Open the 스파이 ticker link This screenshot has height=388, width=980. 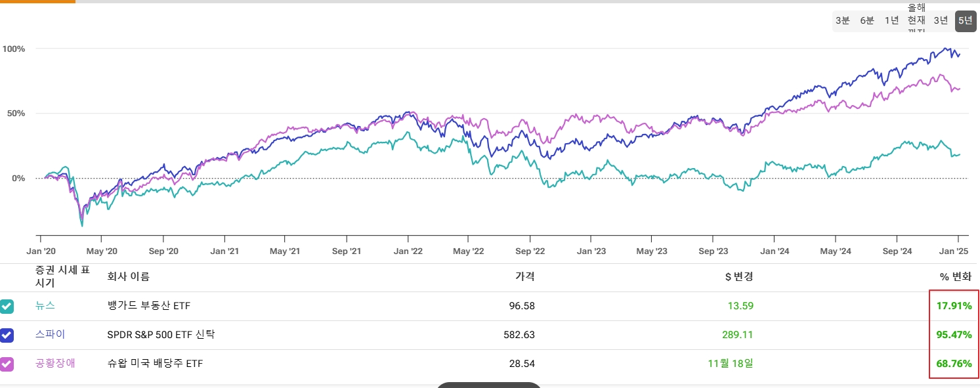51,334
